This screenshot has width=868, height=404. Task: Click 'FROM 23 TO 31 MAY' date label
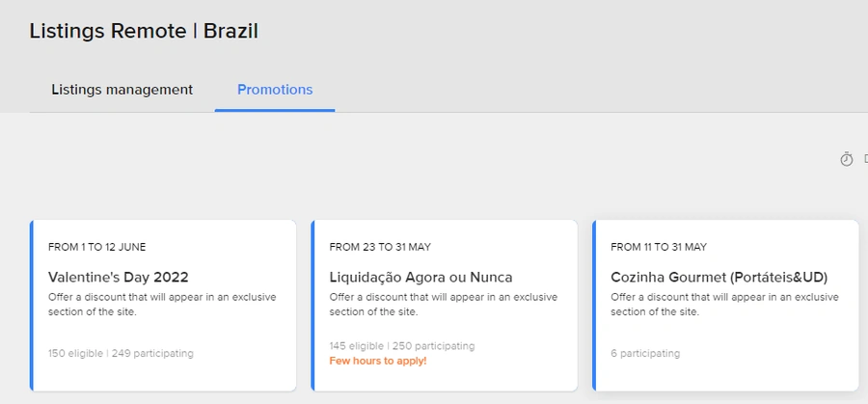click(x=380, y=247)
